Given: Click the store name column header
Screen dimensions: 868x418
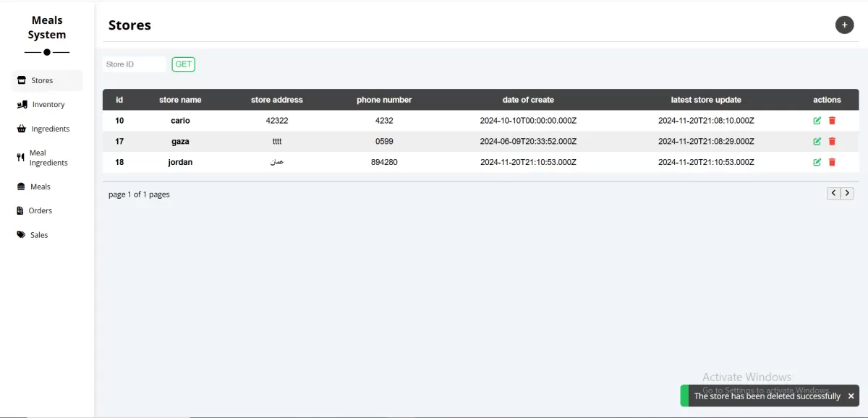Looking at the screenshot, I should click(x=180, y=100).
